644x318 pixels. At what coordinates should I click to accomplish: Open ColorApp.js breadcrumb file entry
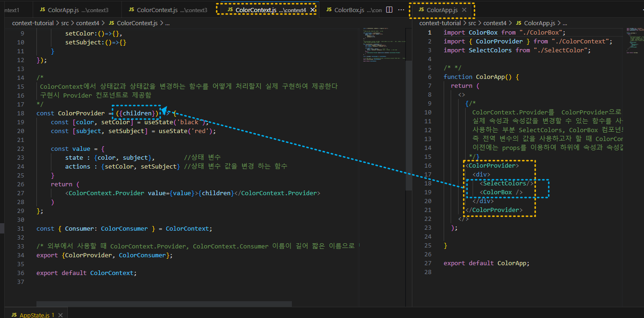[x=536, y=22]
